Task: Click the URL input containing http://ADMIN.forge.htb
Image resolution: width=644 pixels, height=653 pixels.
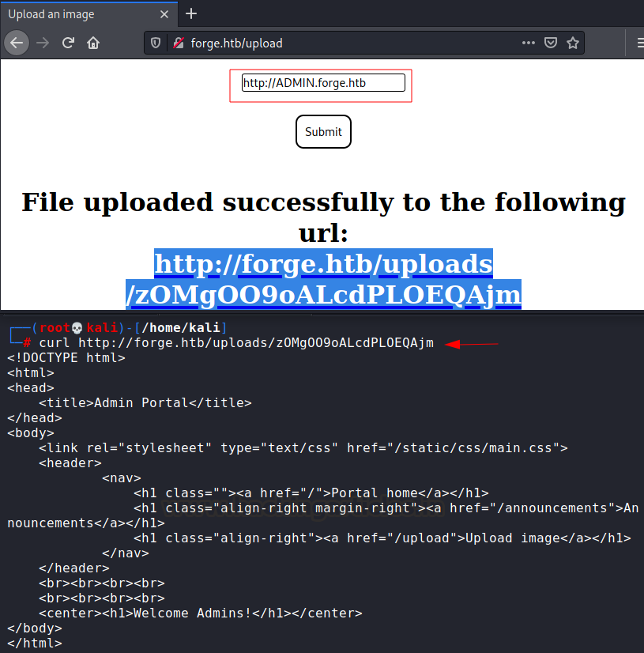Action: (x=323, y=82)
